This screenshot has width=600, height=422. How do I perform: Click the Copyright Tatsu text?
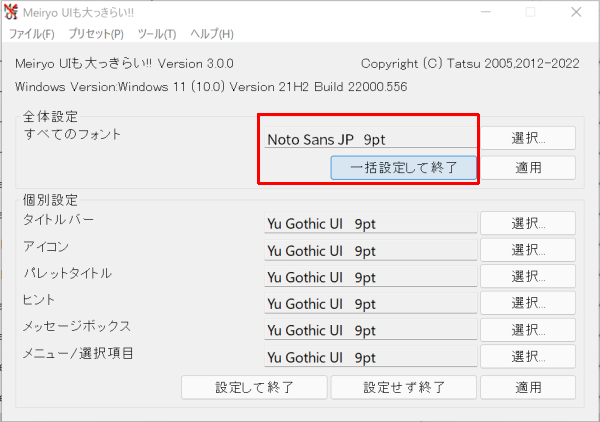coord(470,64)
